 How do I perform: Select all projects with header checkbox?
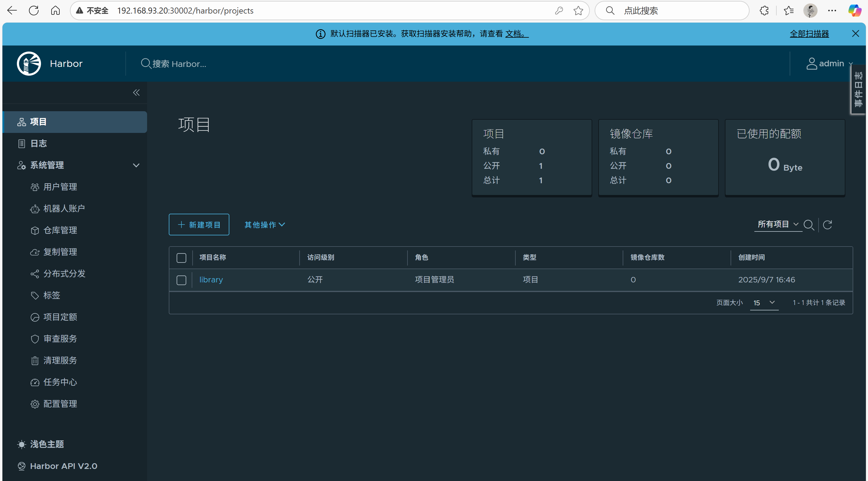(x=181, y=258)
